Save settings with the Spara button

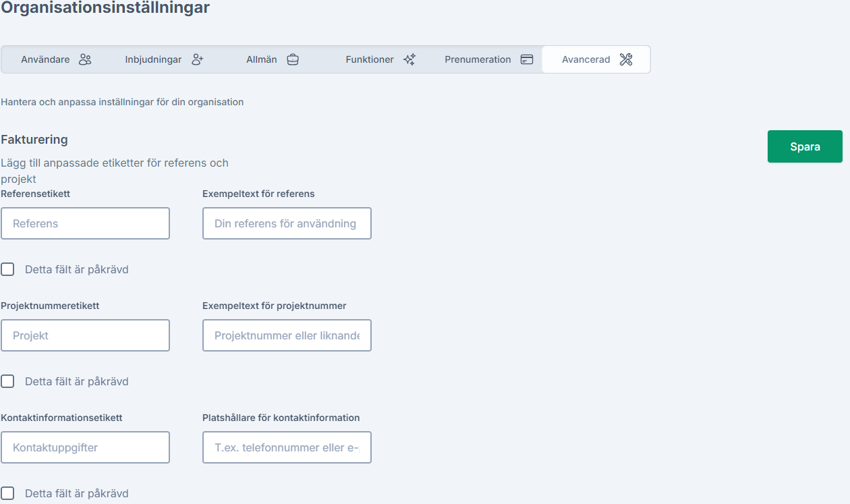pos(805,146)
